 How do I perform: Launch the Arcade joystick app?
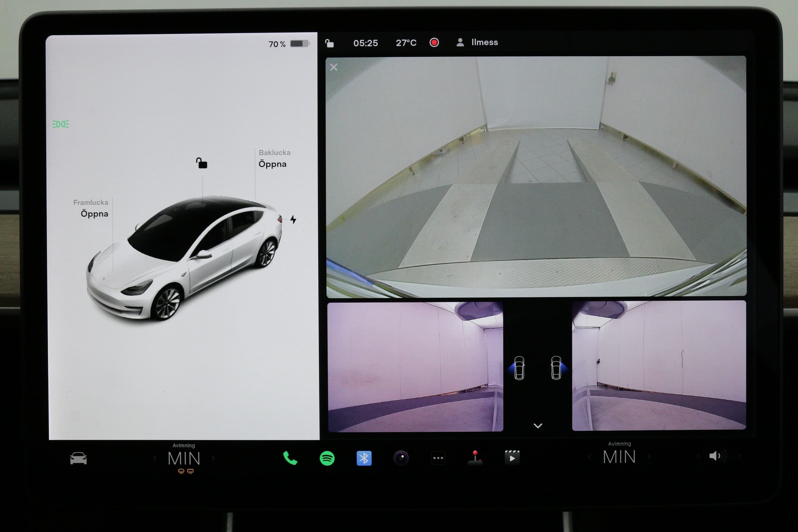(x=475, y=457)
